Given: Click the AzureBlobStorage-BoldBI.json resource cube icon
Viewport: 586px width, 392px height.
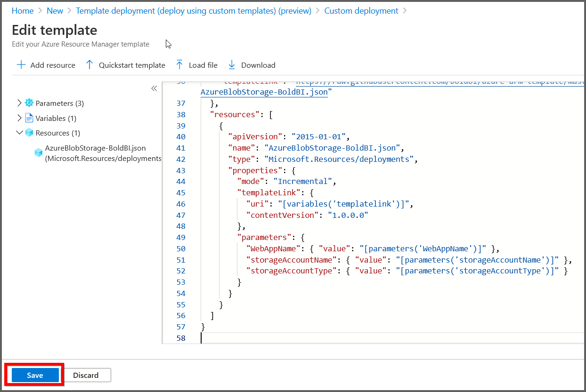Looking at the screenshot, I should tap(39, 152).
